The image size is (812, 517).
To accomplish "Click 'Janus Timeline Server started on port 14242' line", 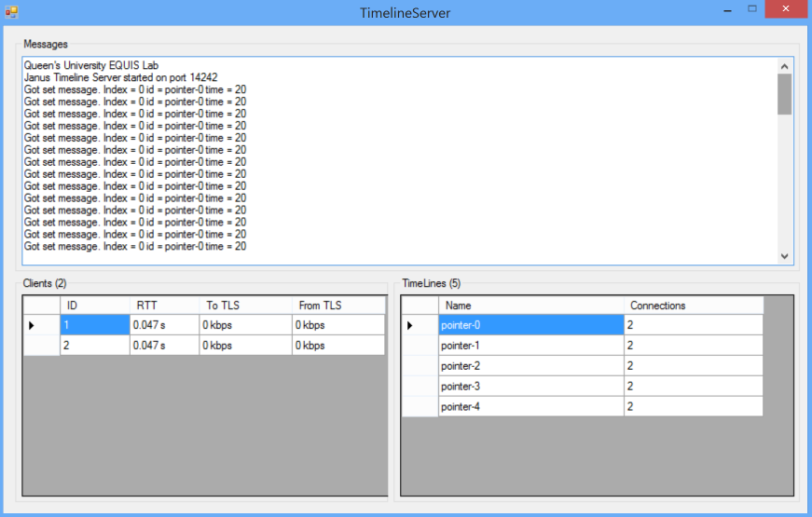I will coord(120,77).
